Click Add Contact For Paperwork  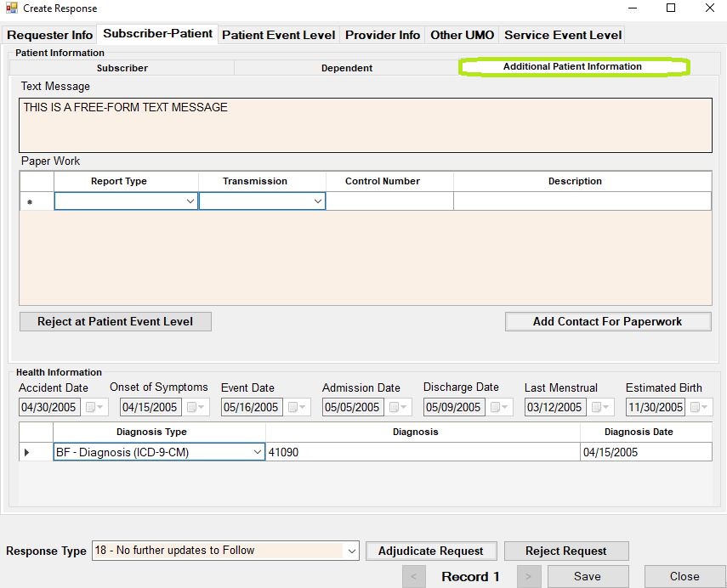click(x=608, y=321)
